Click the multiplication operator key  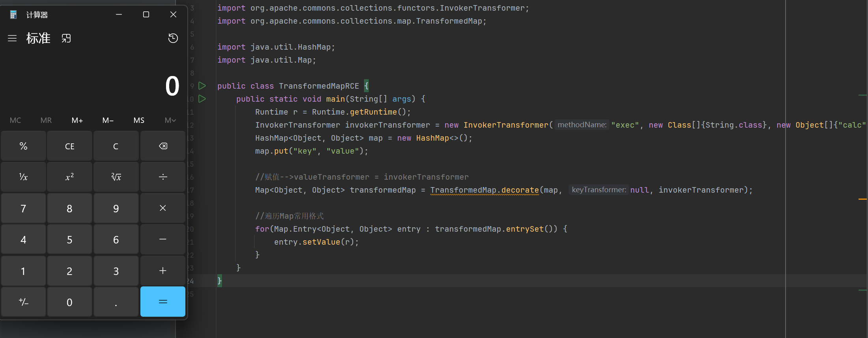(x=163, y=208)
